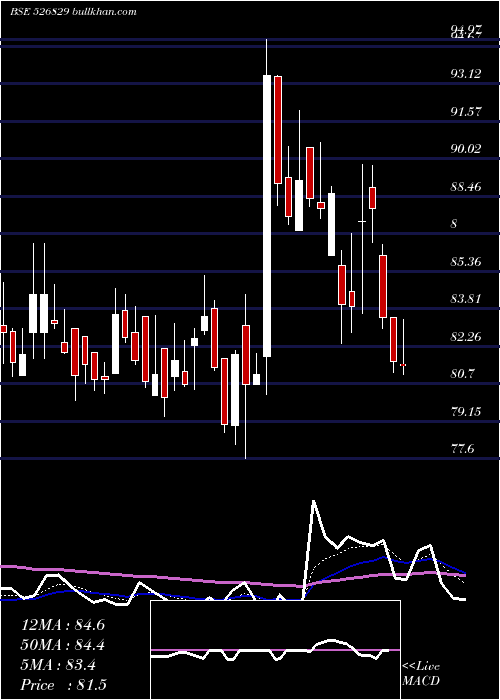This screenshot has height=700, width=500.
Task: Click the 93.12 price axis label
Action: click(466, 74)
